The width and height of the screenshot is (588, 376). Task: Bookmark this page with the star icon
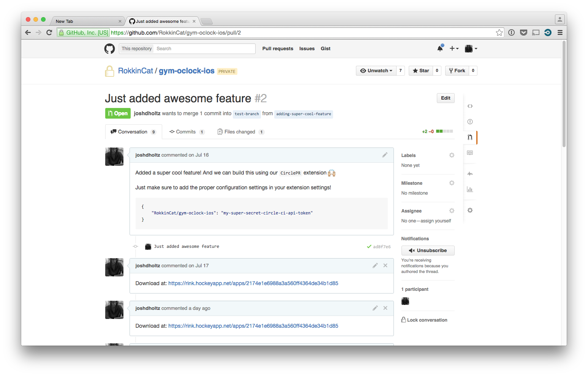click(499, 33)
